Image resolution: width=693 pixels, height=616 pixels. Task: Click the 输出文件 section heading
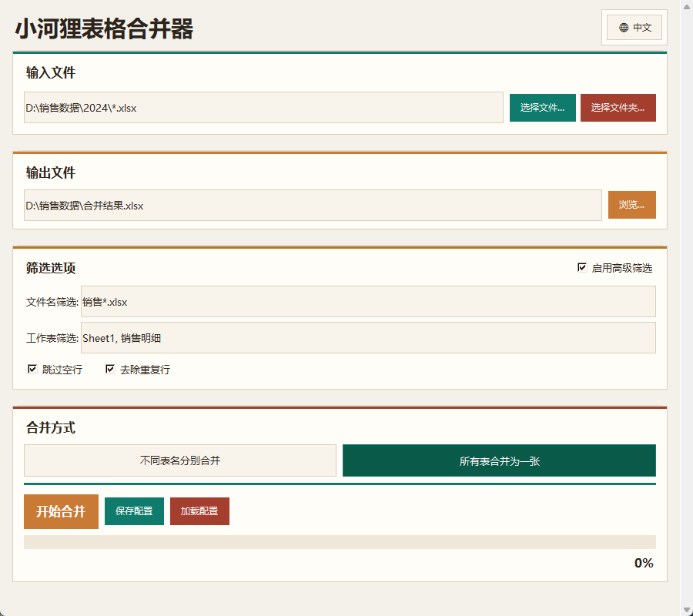click(x=50, y=172)
